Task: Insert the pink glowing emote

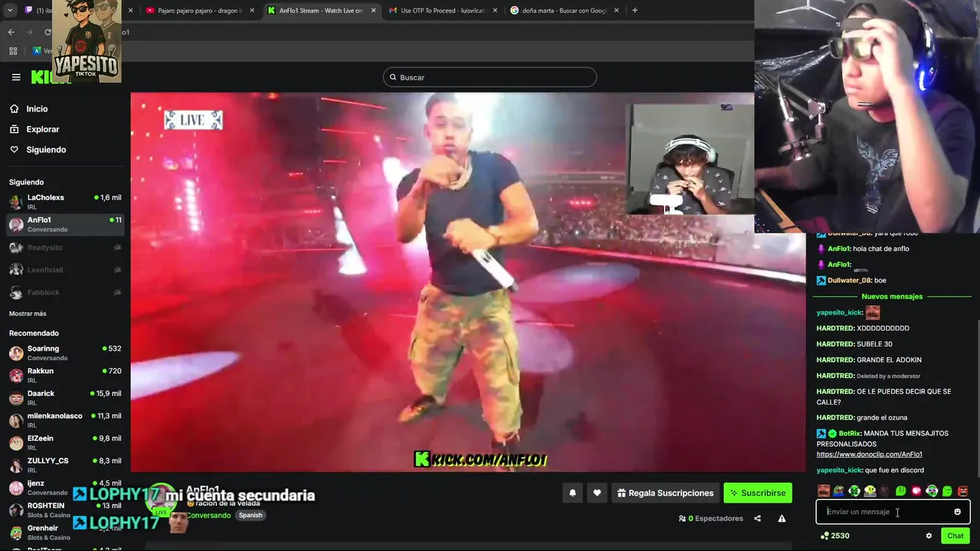Action: pyautogui.click(x=916, y=491)
